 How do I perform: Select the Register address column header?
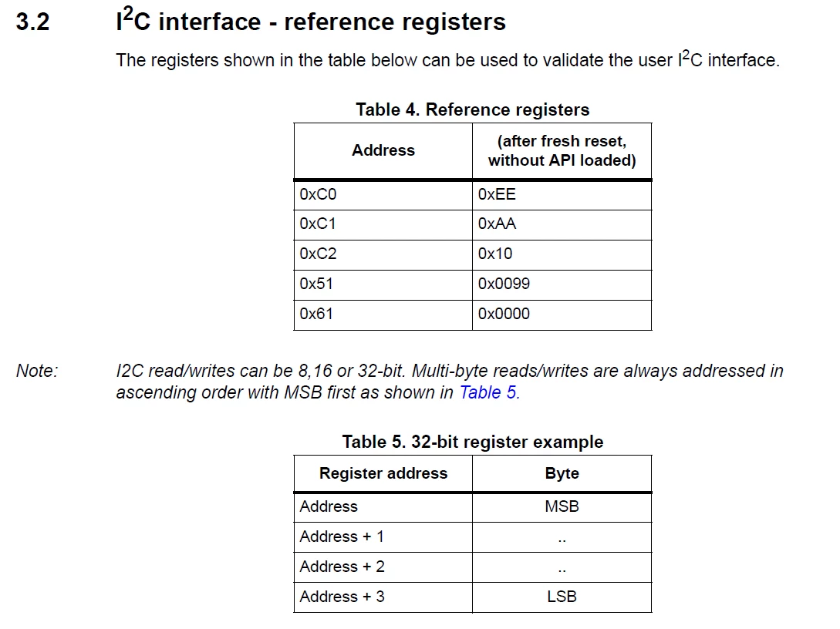pyautogui.click(x=383, y=473)
